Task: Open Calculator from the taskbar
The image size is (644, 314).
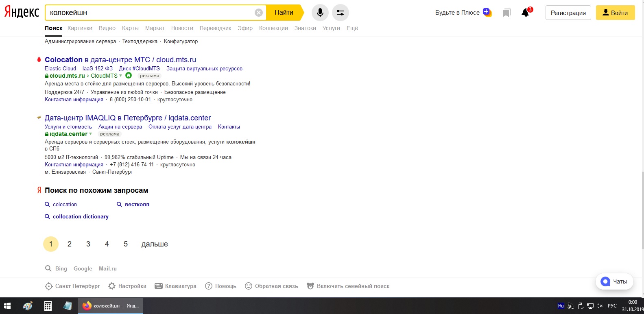Action: click(x=48, y=306)
